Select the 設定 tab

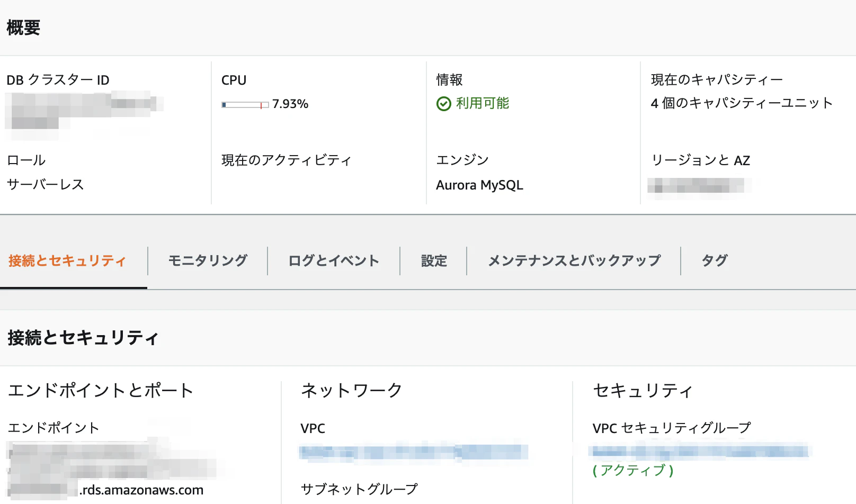[x=434, y=260]
